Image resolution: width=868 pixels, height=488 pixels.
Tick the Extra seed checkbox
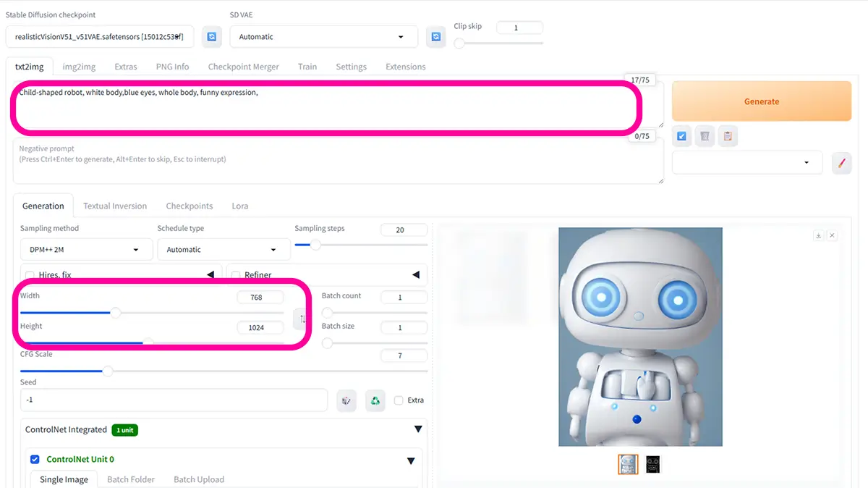(399, 400)
